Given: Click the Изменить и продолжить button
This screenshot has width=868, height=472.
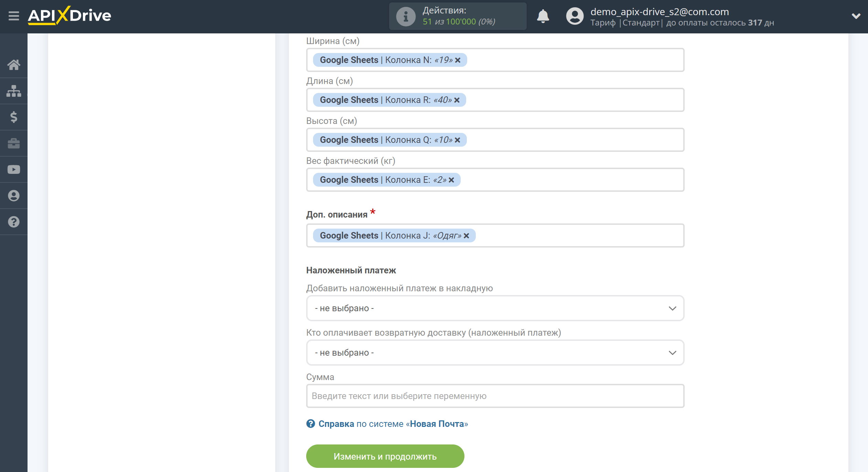Looking at the screenshot, I should pyautogui.click(x=385, y=456).
